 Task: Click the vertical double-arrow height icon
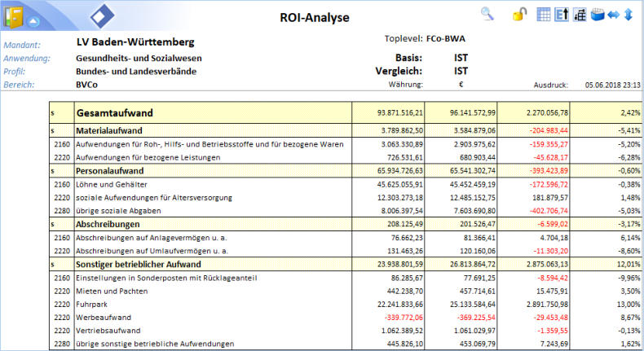629,14
